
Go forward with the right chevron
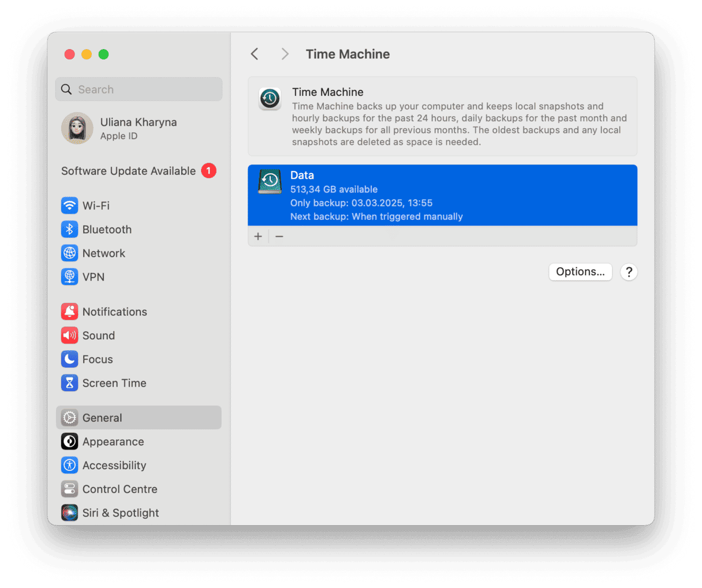pyautogui.click(x=285, y=54)
